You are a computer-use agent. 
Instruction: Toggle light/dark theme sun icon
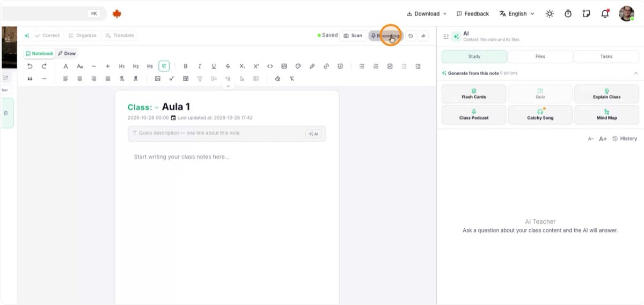[x=550, y=13]
